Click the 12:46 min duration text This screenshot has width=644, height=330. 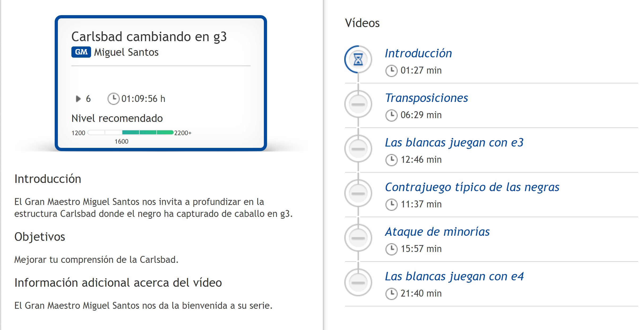point(421,160)
